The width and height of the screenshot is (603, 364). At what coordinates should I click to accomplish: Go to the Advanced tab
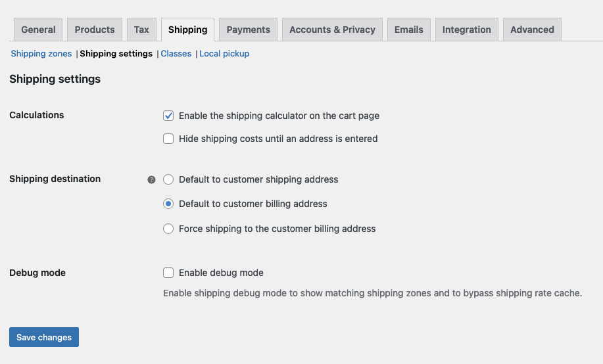pos(532,30)
